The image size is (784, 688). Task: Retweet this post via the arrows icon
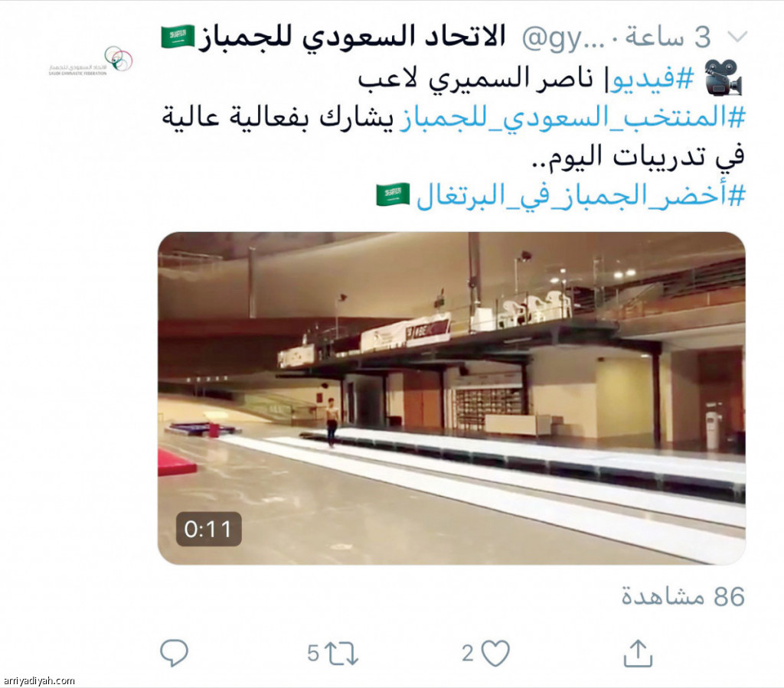(x=341, y=653)
